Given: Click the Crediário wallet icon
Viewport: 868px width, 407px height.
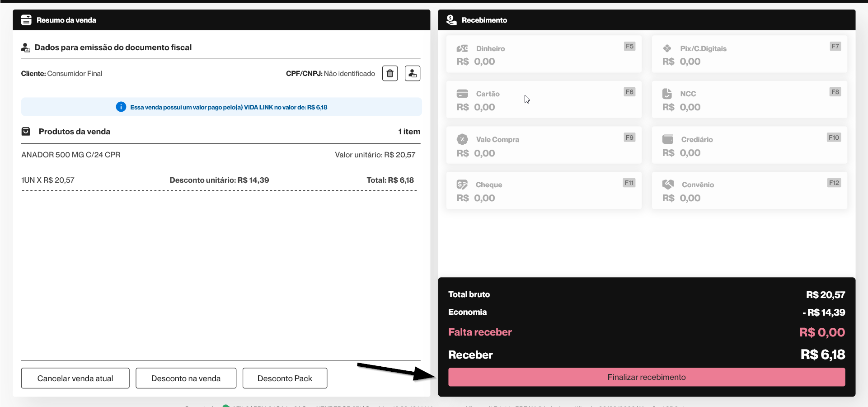Looking at the screenshot, I should point(668,139).
